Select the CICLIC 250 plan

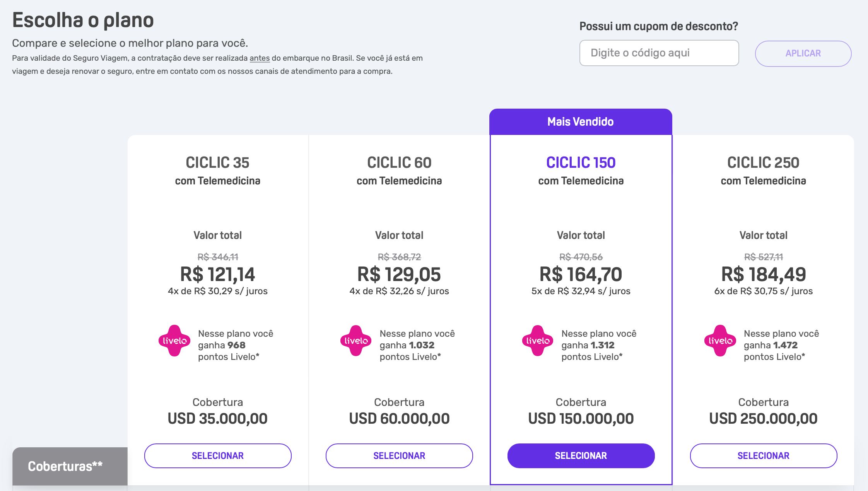pyautogui.click(x=764, y=455)
